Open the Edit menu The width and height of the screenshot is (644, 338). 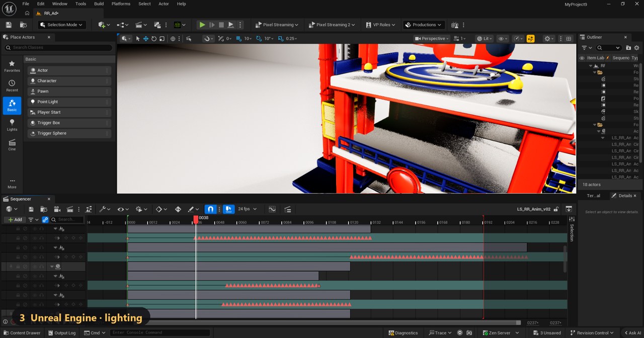tap(41, 4)
